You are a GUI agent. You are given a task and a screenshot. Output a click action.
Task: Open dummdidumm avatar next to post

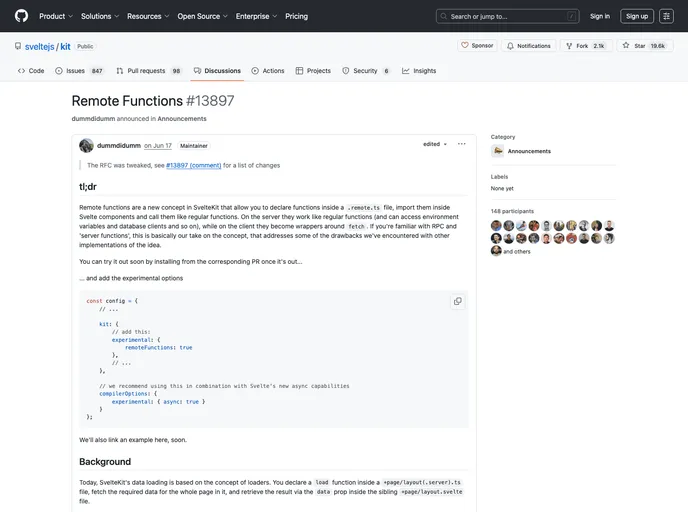tap(86, 145)
